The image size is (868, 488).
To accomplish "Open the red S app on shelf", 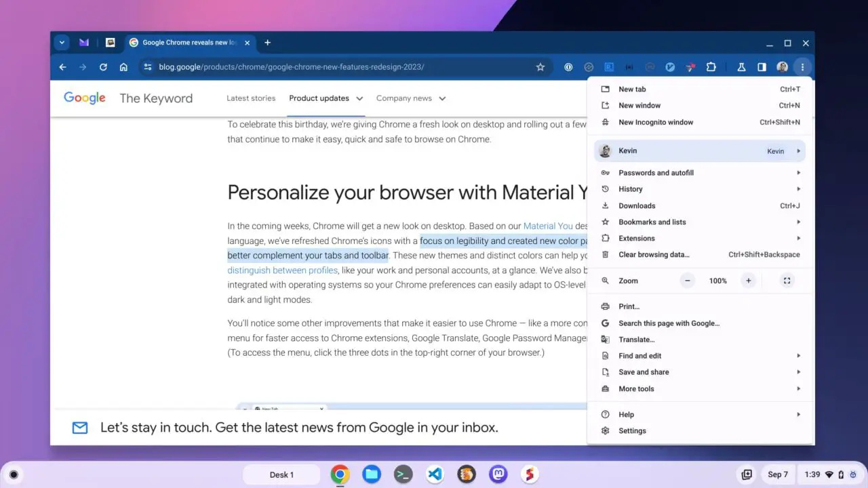I will pos(530,474).
